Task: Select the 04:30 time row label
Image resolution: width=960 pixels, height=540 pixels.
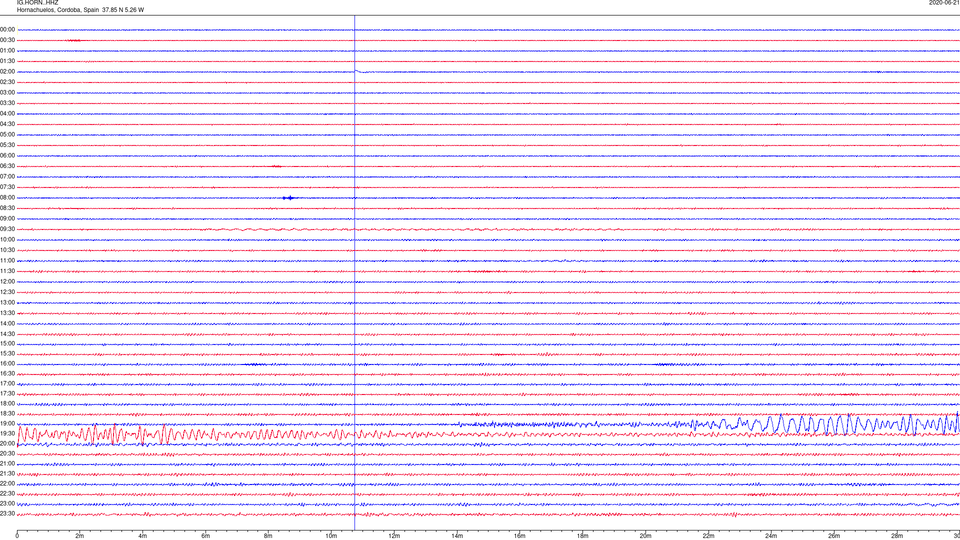Action: tap(7, 124)
